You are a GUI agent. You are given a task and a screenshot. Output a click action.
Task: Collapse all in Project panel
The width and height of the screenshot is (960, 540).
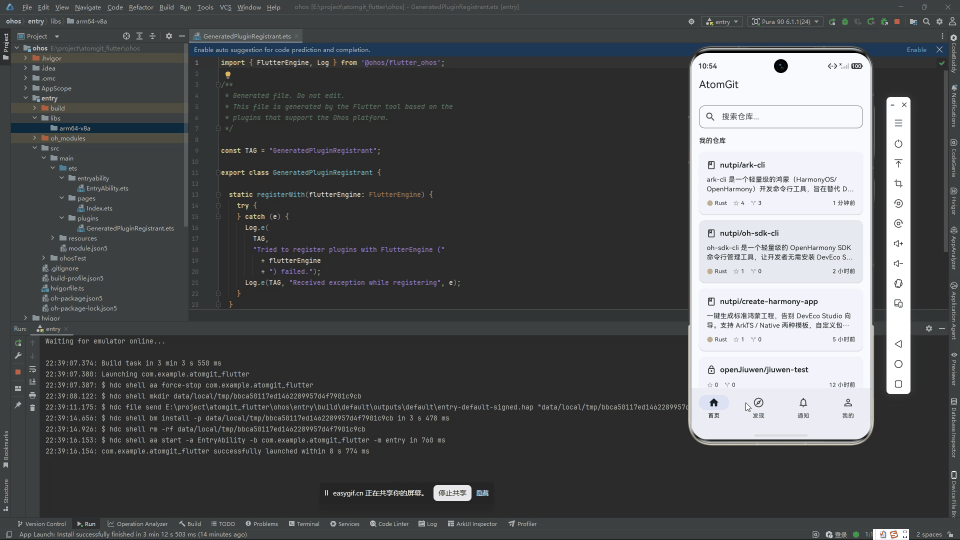152,36
